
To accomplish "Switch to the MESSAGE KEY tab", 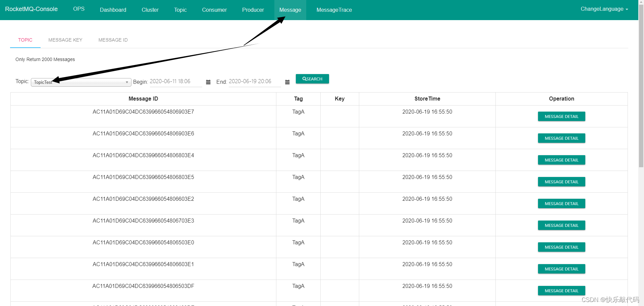I will pyautogui.click(x=65, y=40).
